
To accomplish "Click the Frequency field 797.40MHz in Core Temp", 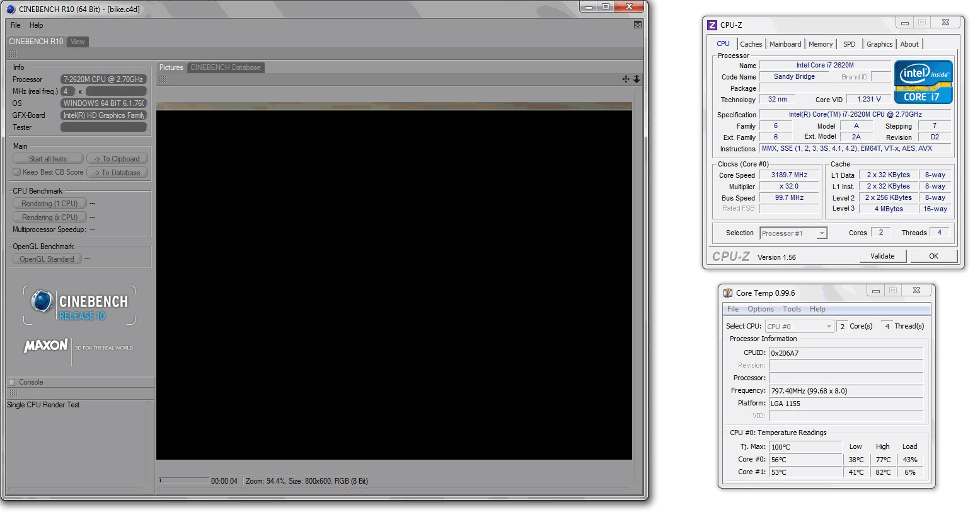I will pos(846,391).
